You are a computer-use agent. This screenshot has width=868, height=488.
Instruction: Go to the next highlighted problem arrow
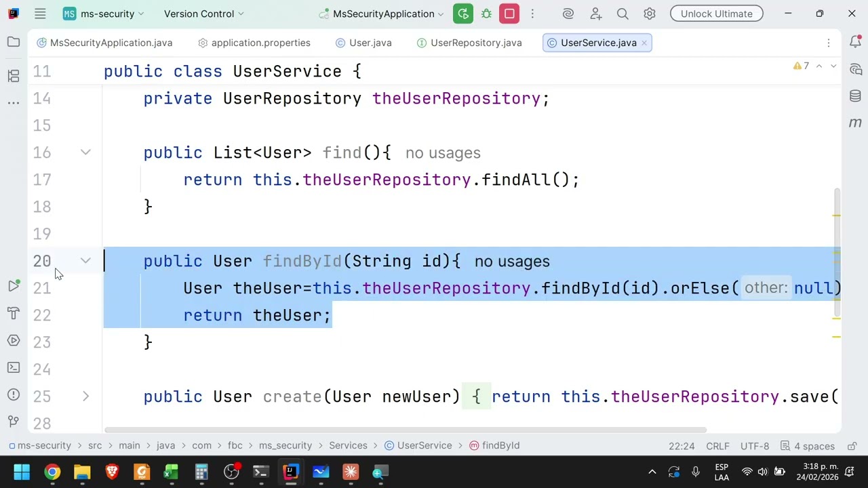pos(833,66)
